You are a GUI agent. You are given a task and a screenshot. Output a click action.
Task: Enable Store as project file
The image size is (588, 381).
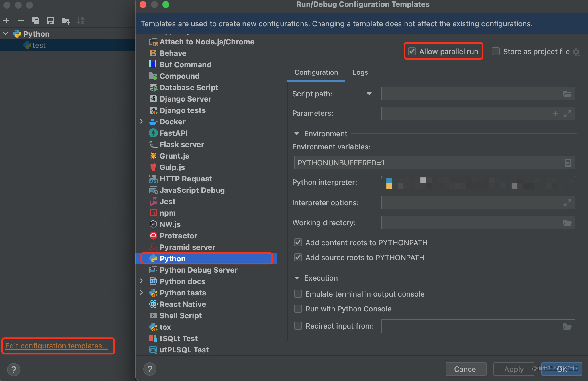click(495, 51)
